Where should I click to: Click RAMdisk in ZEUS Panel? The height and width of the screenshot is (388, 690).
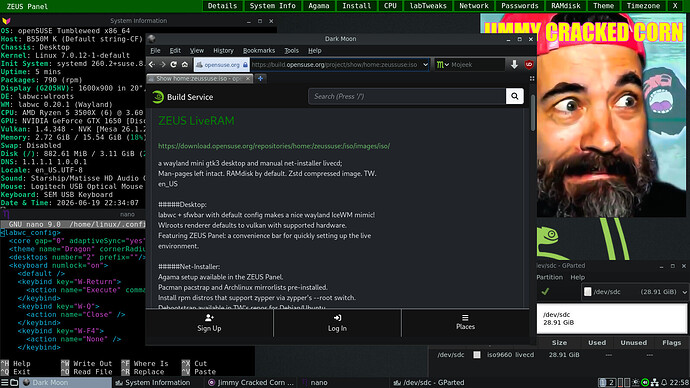point(565,6)
